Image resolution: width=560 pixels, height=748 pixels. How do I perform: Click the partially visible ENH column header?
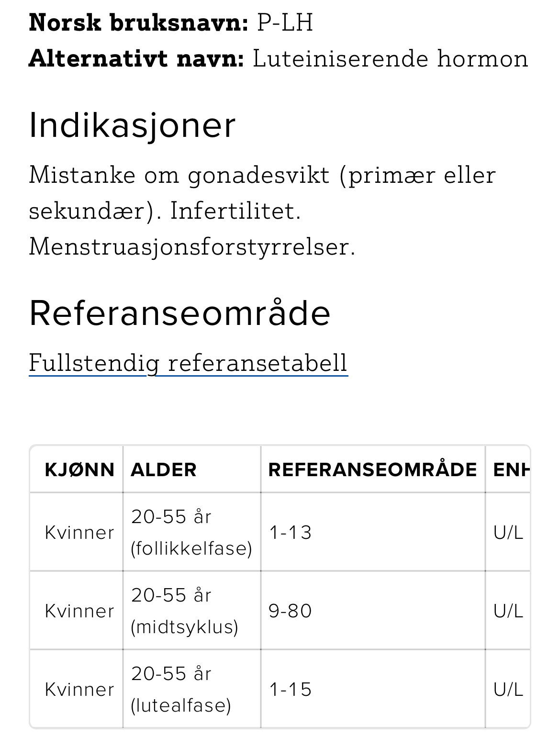pyautogui.click(x=511, y=470)
